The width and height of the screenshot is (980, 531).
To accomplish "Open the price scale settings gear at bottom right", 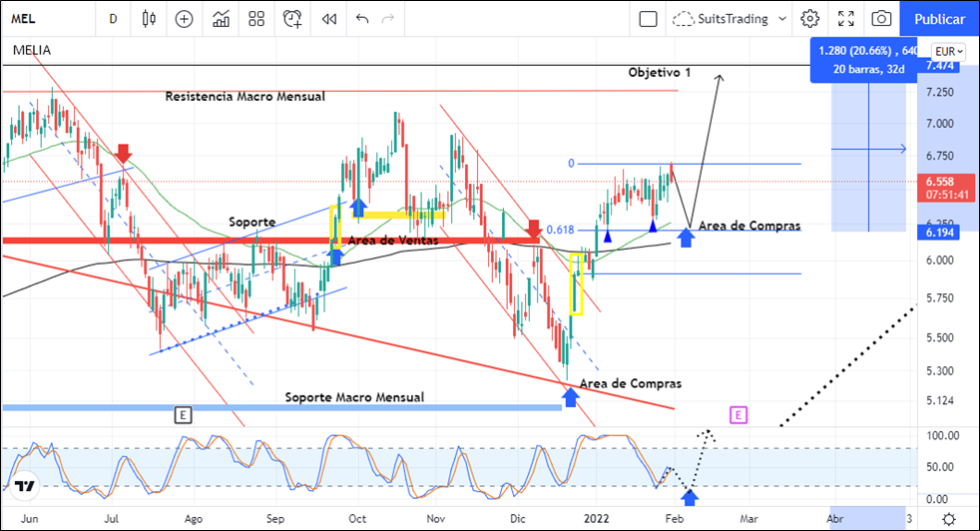I will (948, 518).
